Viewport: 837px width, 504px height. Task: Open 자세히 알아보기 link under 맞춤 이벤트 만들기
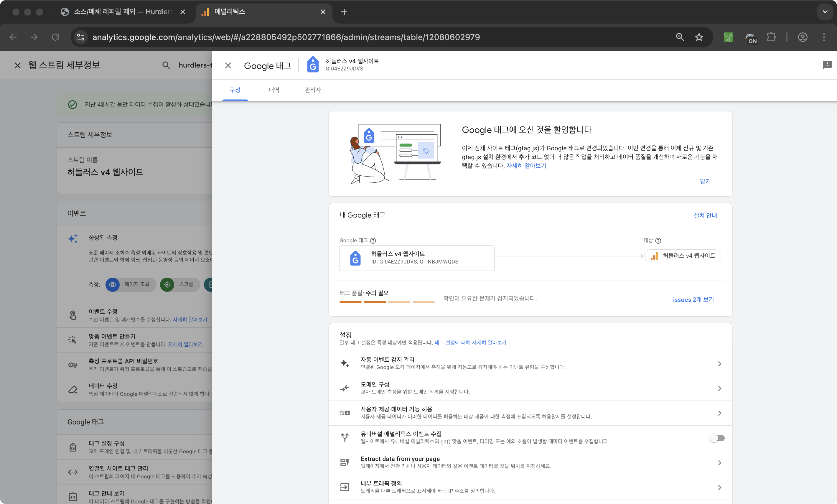[185, 344]
